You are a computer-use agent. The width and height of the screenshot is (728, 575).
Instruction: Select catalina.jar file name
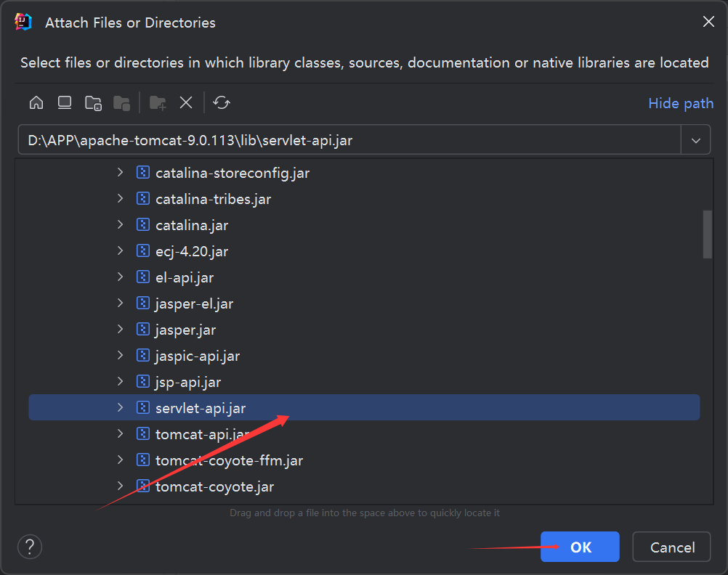pyautogui.click(x=192, y=226)
